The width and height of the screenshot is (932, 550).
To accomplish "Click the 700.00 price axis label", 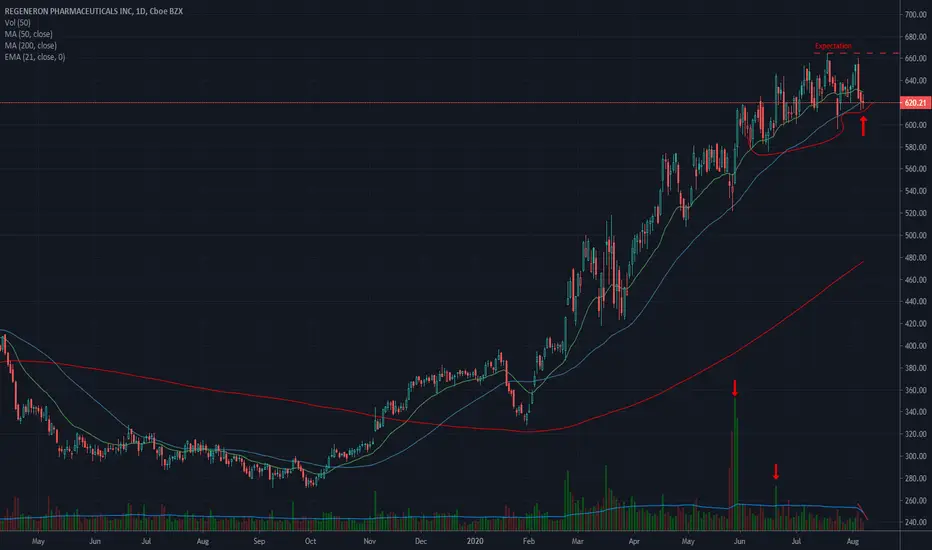I will pyautogui.click(x=915, y=14).
